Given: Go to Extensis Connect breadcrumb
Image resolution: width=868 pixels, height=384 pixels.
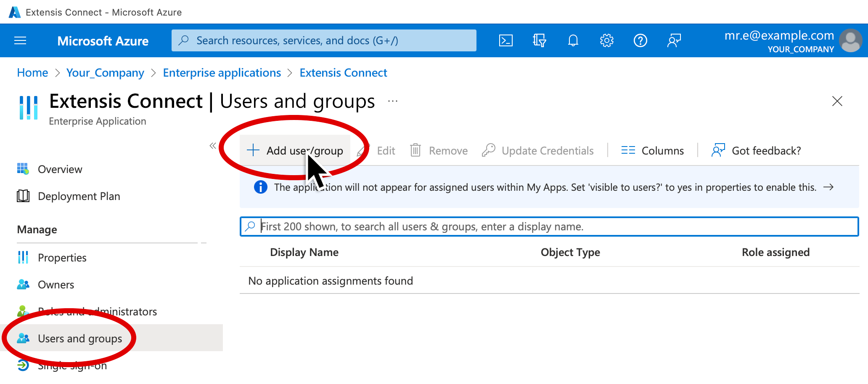Looking at the screenshot, I should pyautogui.click(x=343, y=73).
